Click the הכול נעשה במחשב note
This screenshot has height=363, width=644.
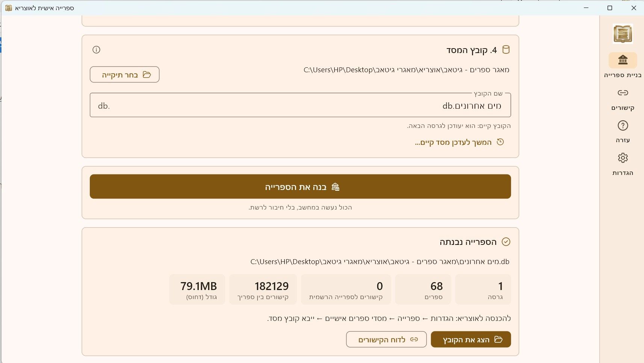tap(300, 208)
